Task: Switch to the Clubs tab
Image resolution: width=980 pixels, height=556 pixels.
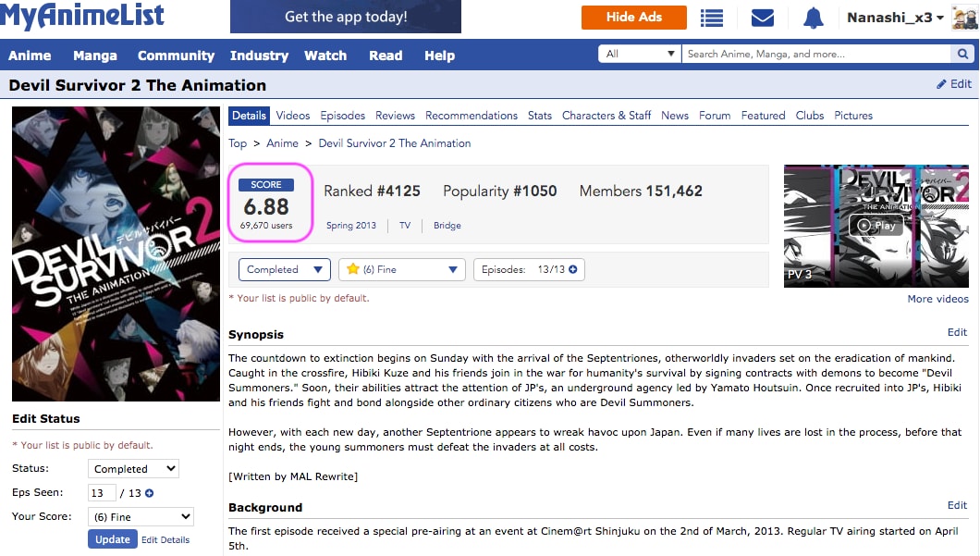Action: [x=810, y=116]
